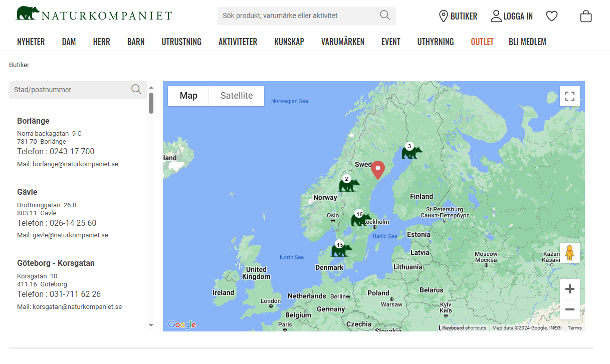Screen dimensions: 610x364
Task: Click the Norra backagatan 9 C address
Action: click(x=49, y=134)
